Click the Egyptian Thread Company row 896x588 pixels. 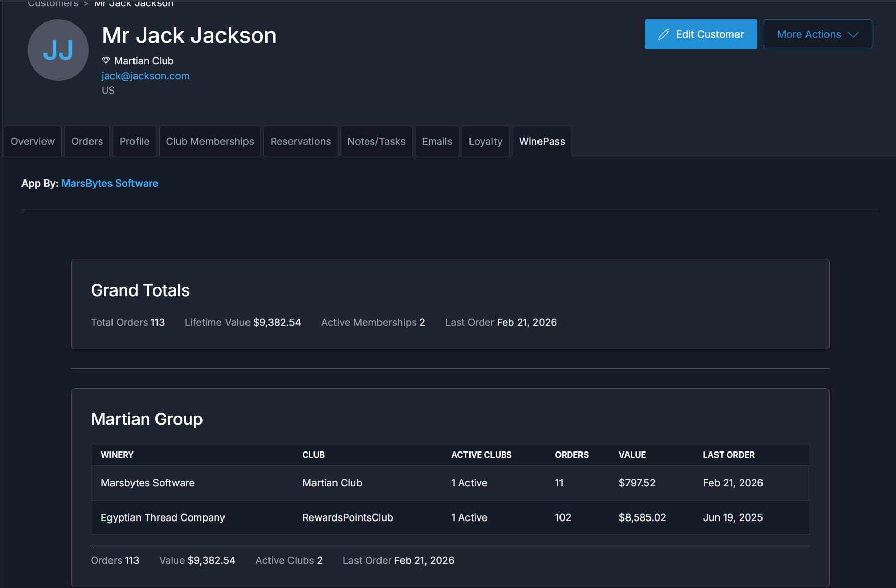(x=163, y=517)
